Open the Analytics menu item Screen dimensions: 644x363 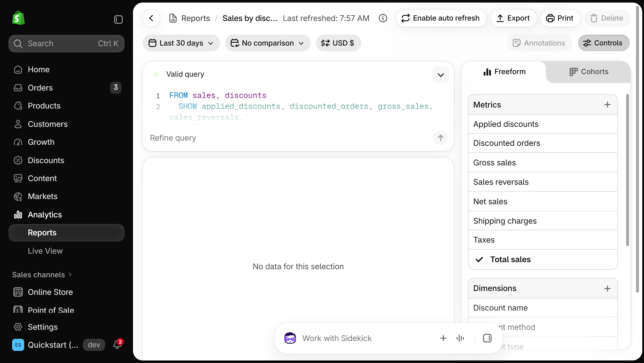[45, 214]
